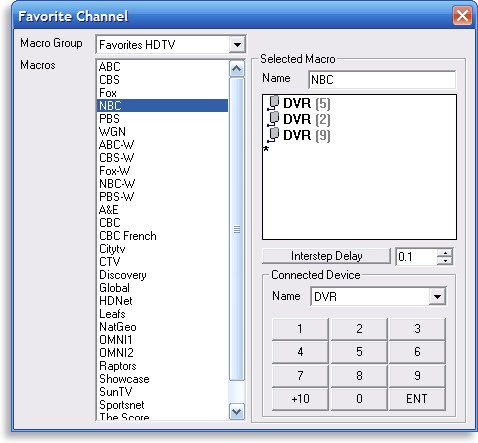Select the PBS macro
This screenshot has width=478, height=443.
point(162,119)
